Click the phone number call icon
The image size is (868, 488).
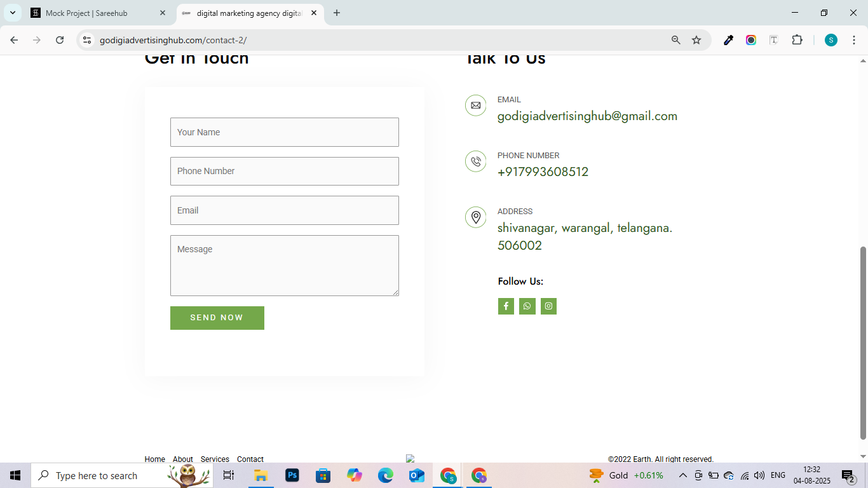[x=475, y=161]
